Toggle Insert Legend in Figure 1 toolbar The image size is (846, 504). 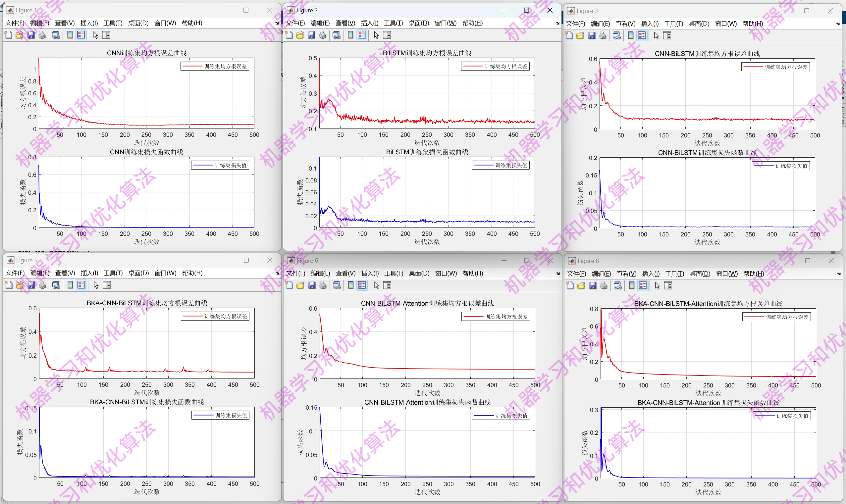pos(81,35)
